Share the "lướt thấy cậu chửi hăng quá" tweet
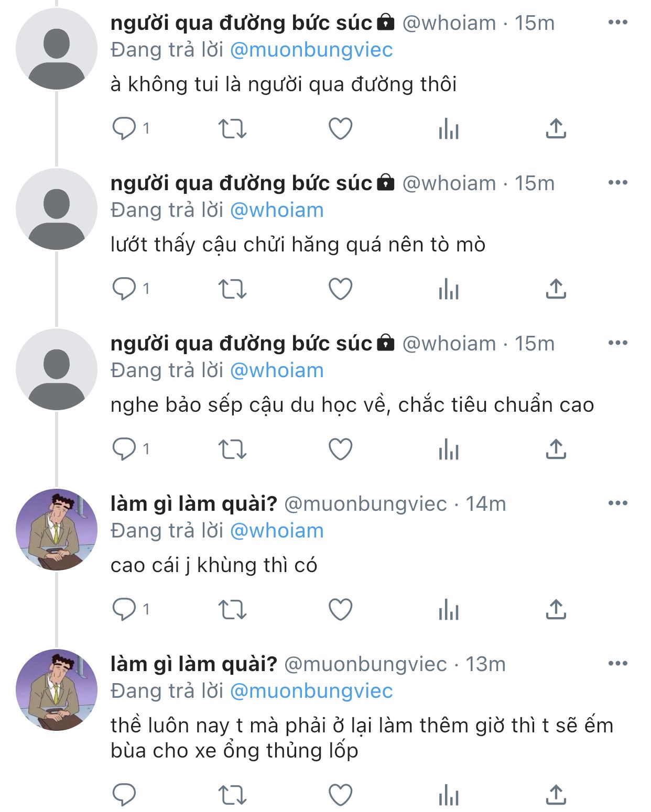The height and width of the screenshot is (812, 651). pyautogui.click(x=556, y=289)
